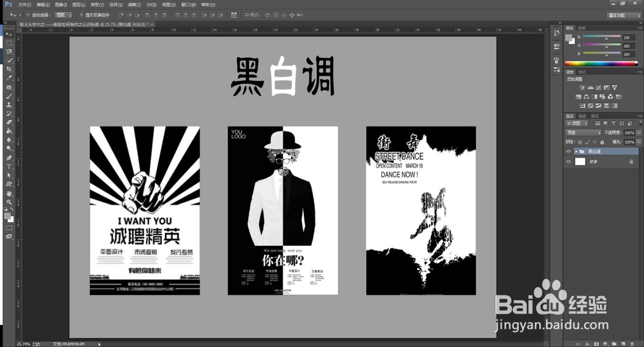This screenshot has width=644, height=347.
Task: Select the Eraser tool
Action: tap(9, 122)
